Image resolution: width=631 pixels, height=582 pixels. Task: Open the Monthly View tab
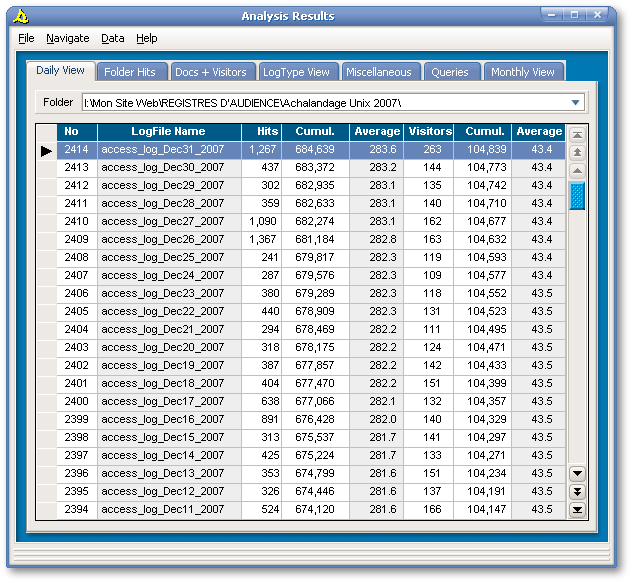(522, 72)
